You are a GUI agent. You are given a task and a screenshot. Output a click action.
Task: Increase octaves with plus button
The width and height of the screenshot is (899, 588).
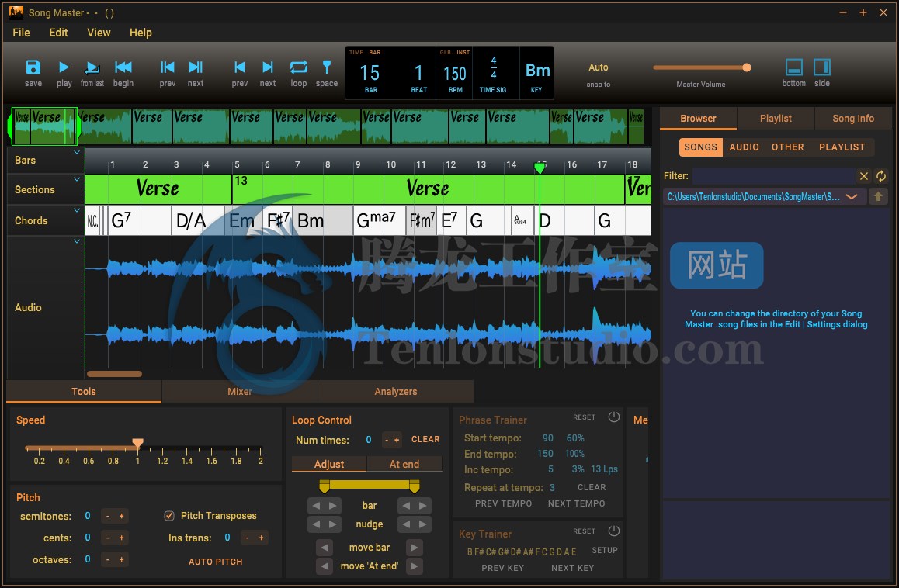point(122,559)
